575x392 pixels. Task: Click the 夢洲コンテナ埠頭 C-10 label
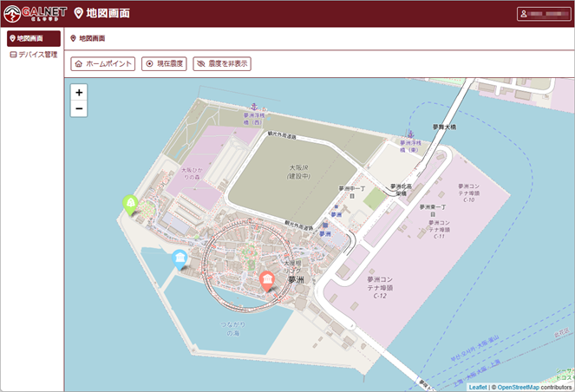[x=468, y=193]
